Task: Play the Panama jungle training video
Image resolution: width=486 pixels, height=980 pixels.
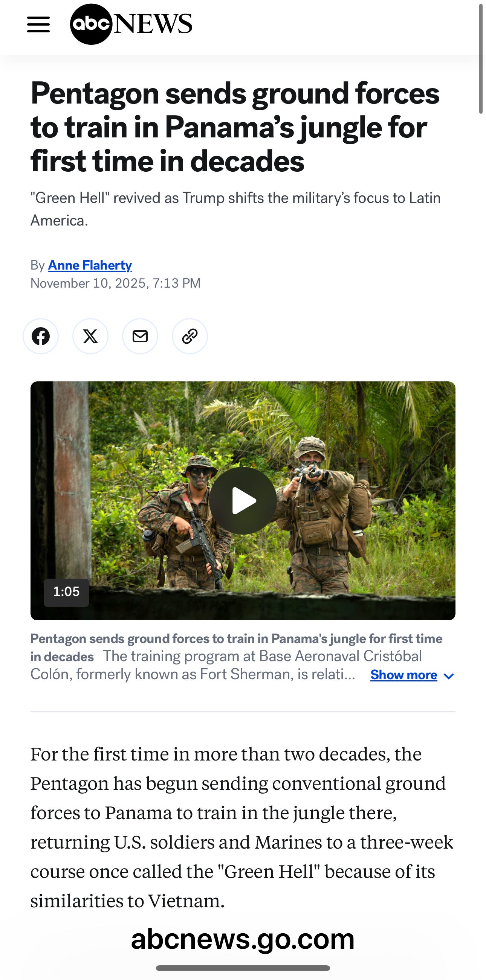Action: click(243, 500)
